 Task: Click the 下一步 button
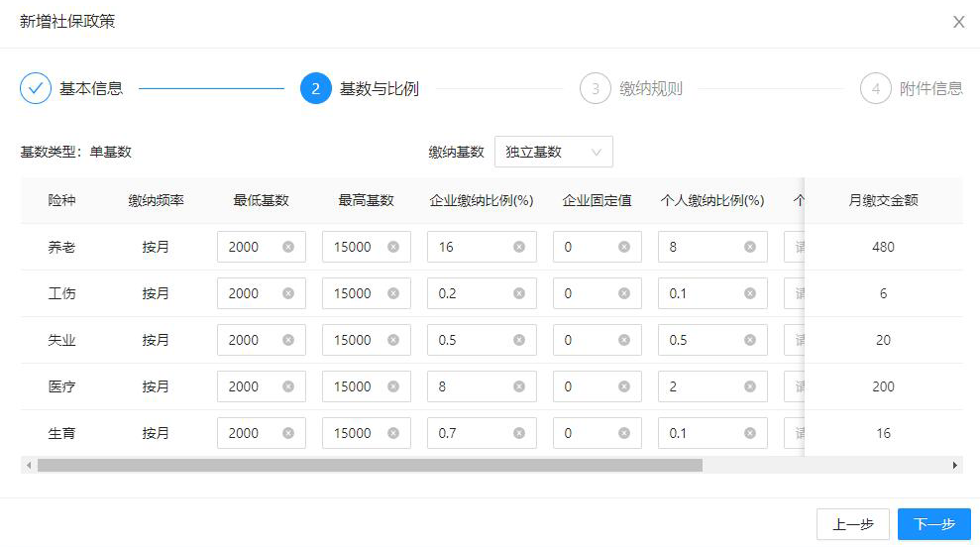tap(933, 524)
